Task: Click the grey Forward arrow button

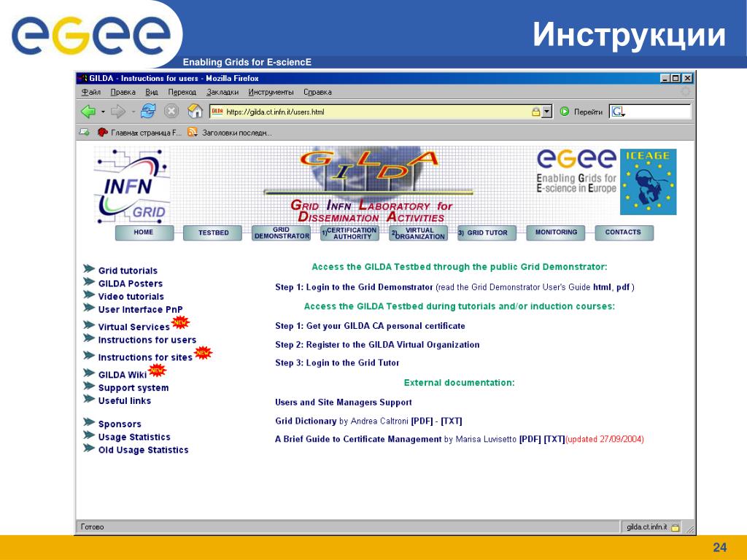Action: point(117,112)
